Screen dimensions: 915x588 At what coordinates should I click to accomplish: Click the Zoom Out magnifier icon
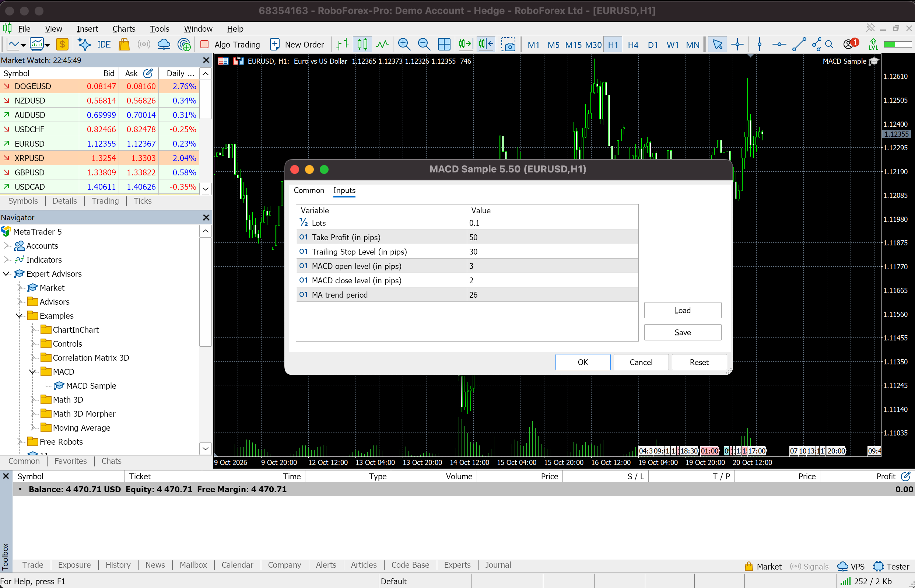click(x=424, y=45)
